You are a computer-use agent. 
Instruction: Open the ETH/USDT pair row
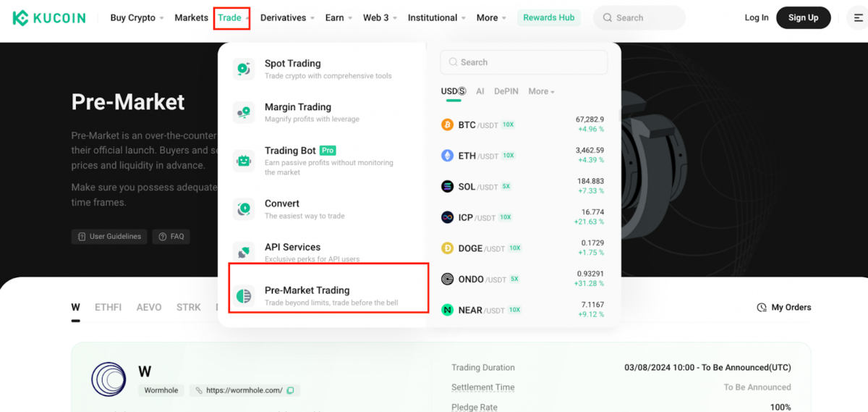[x=524, y=156]
